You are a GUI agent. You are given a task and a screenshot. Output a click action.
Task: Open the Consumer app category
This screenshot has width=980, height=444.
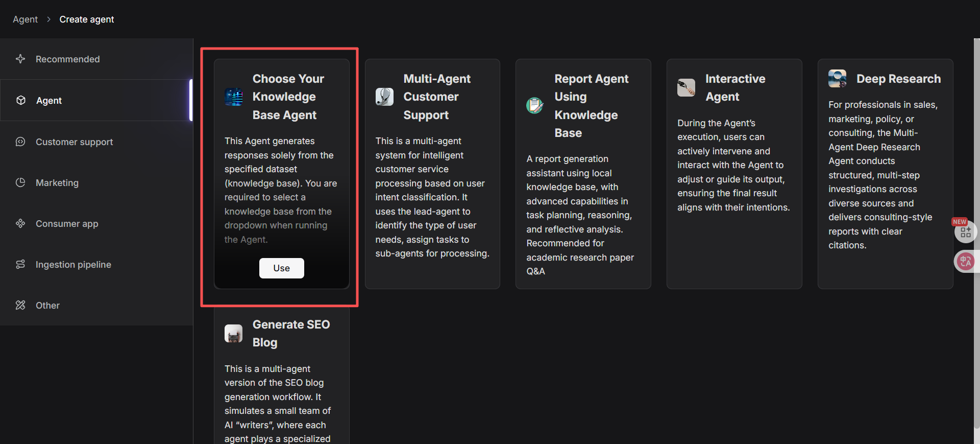coord(96,223)
